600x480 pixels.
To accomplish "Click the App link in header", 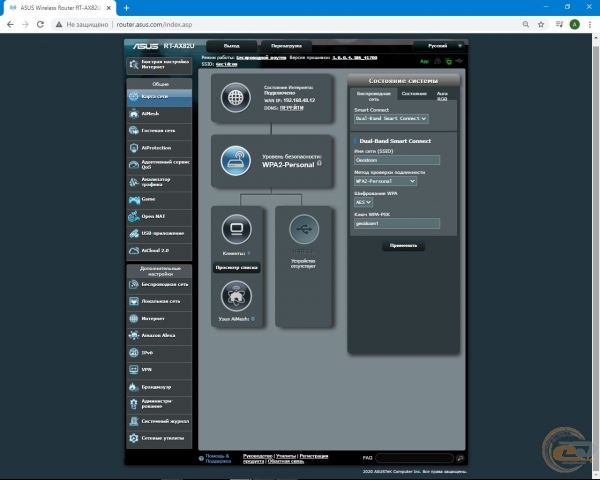I will (x=424, y=61).
